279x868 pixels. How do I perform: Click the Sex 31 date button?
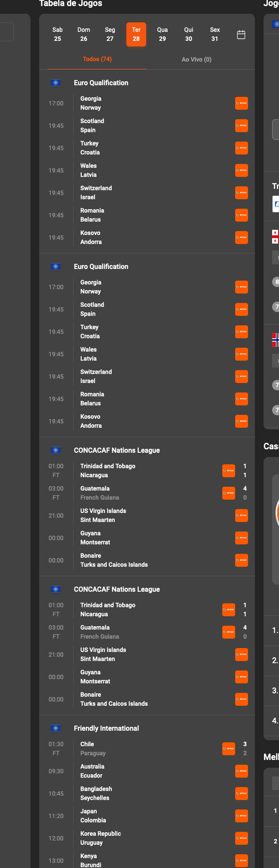(x=215, y=34)
